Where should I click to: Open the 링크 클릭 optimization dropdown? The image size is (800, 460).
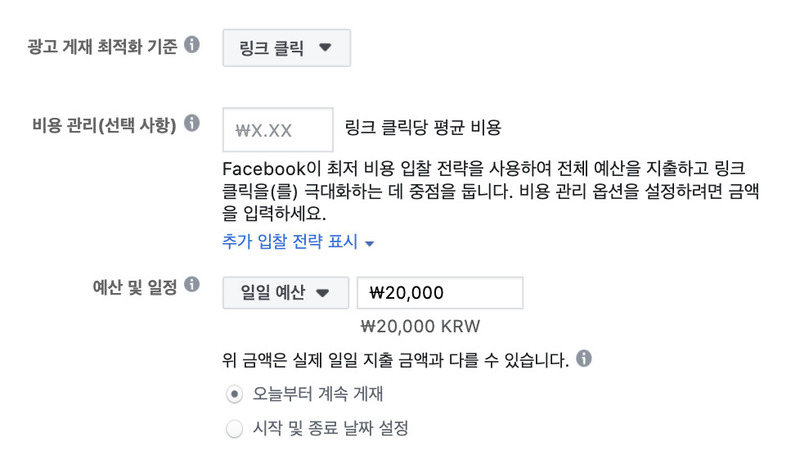[286, 48]
